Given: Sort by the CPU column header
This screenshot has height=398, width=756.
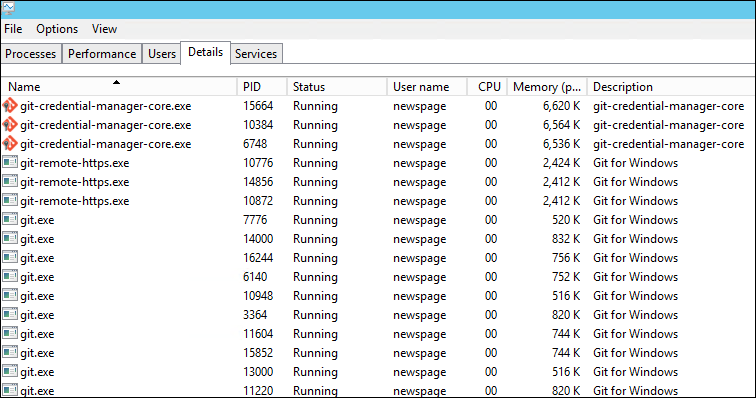Looking at the screenshot, I should coord(487,86).
